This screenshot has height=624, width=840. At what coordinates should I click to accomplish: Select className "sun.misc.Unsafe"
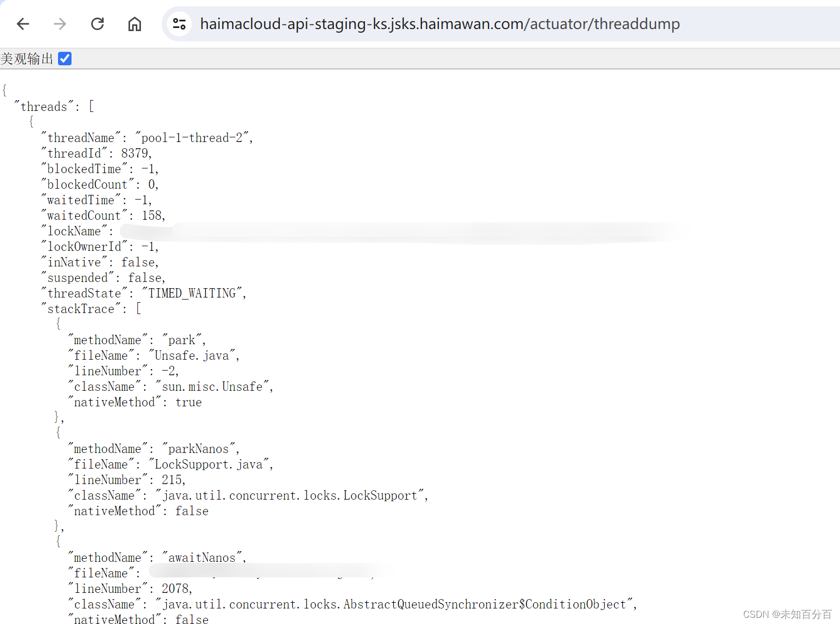pos(212,387)
